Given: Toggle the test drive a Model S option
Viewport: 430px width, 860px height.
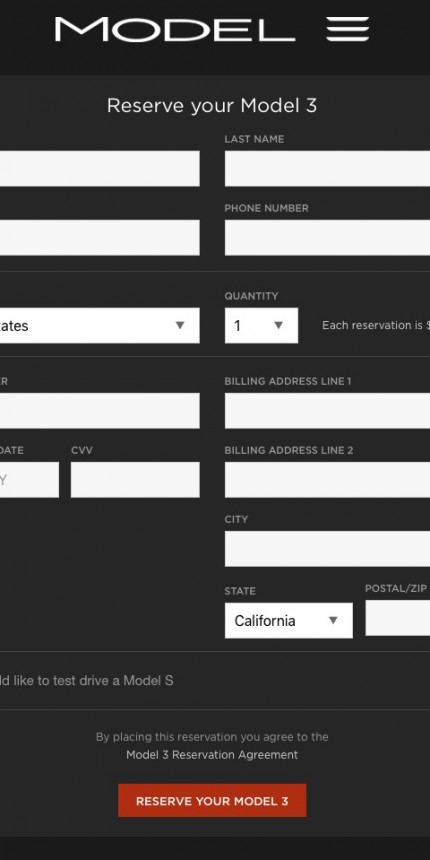Looking at the screenshot, I should click(86, 681).
